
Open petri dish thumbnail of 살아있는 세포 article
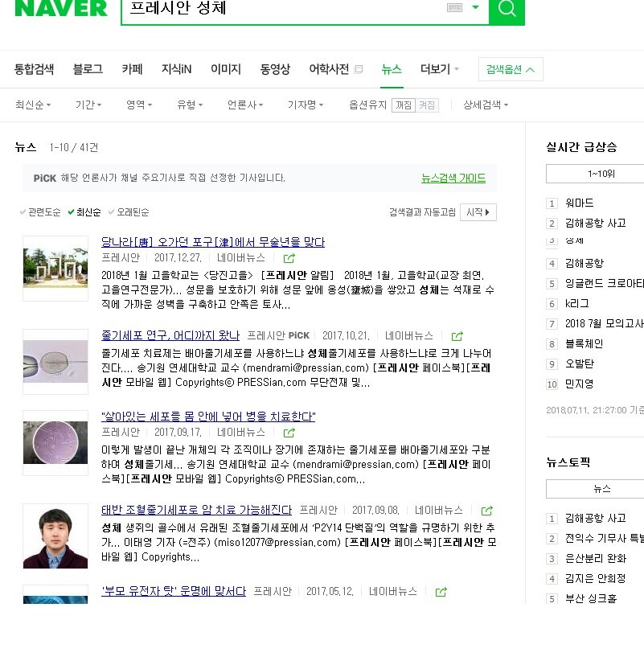(x=55, y=443)
